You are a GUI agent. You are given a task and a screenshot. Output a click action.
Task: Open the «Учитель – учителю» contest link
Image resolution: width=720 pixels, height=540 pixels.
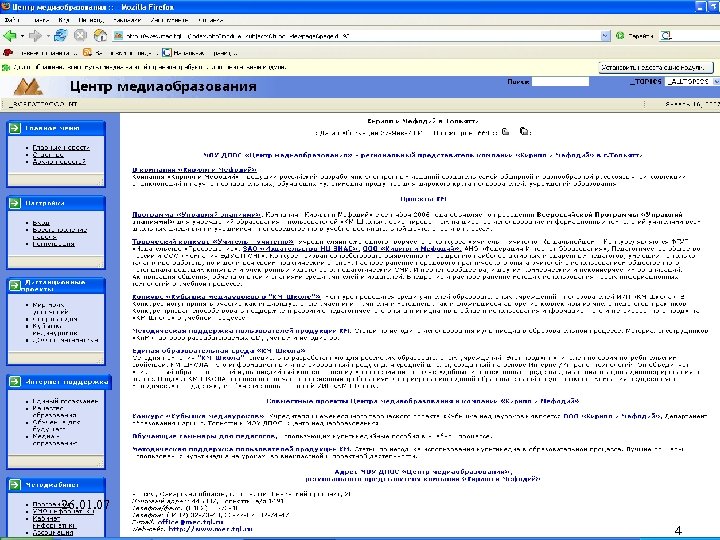[213, 242]
